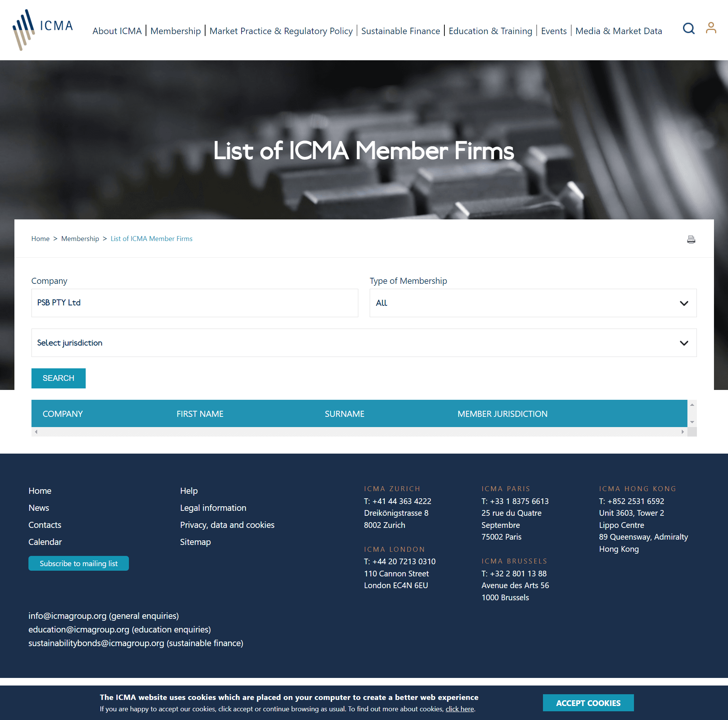The image size is (728, 720).
Task: Click List of ICMA Member Firms breadcrumb
Action: coord(152,239)
